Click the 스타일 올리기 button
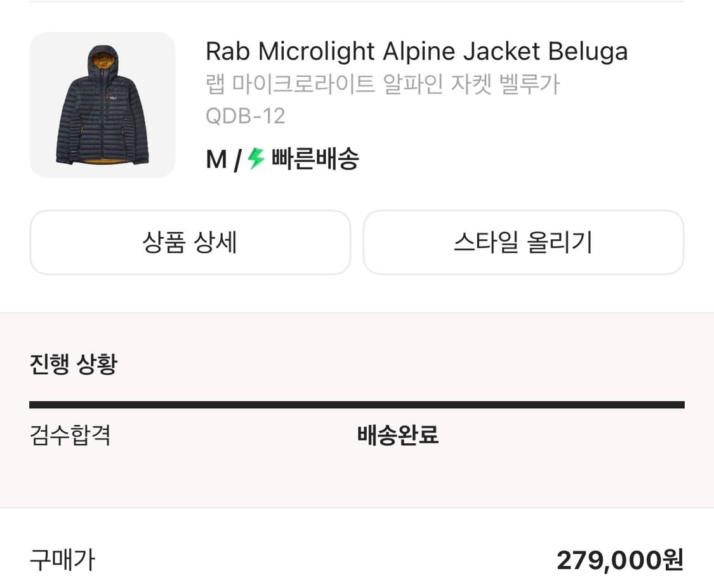The height and width of the screenshot is (588, 714). (524, 242)
